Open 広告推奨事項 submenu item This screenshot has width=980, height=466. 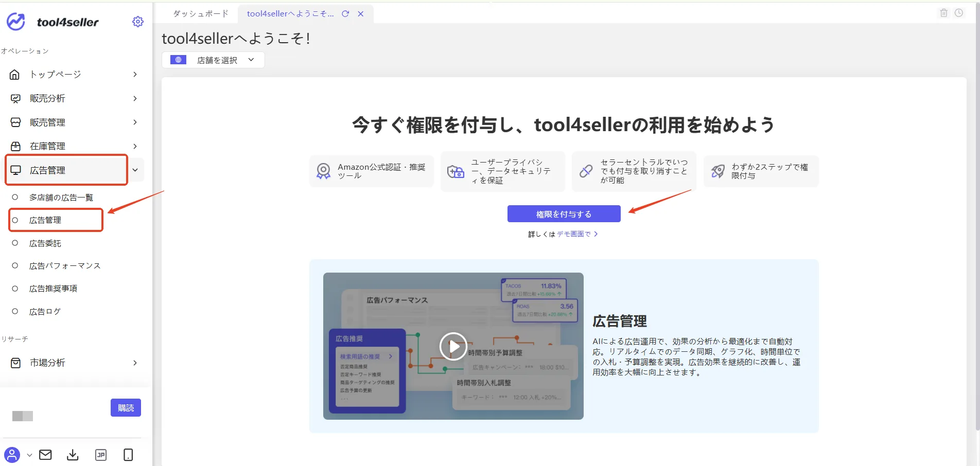coord(54,289)
